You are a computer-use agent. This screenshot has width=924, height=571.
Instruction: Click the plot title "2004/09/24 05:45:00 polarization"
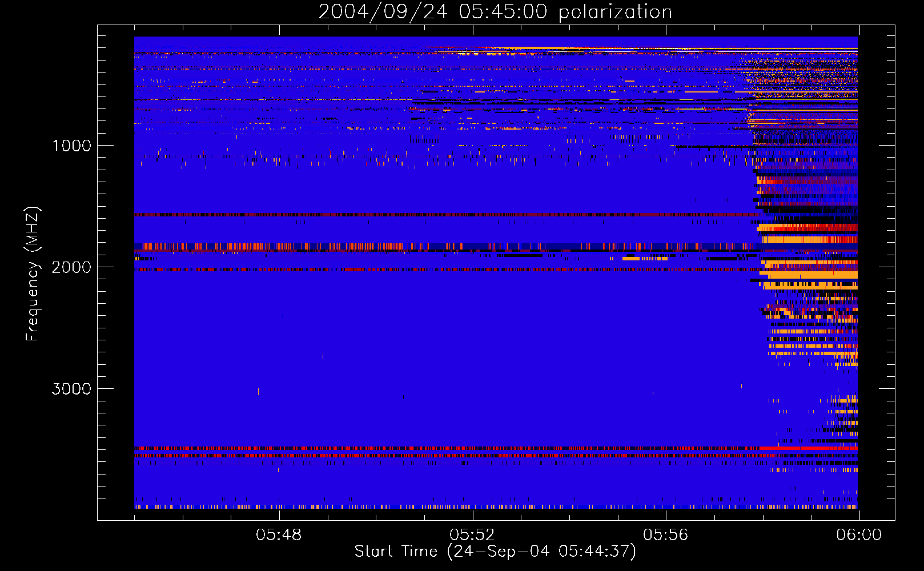pyautogui.click(x=495, y=12)
